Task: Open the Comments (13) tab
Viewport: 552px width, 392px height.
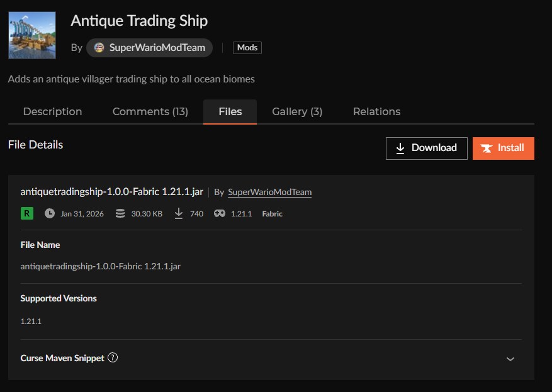Action: 150,111
